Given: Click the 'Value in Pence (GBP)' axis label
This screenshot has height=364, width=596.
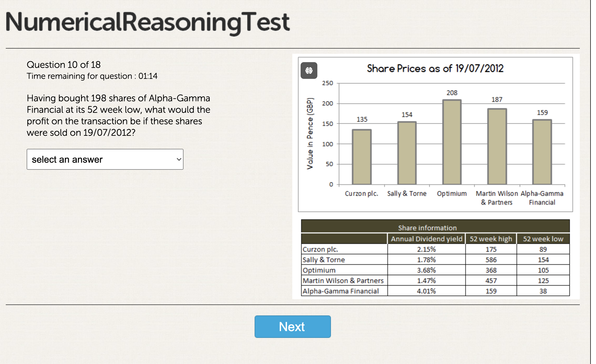Looking at the screenshot, I should point(310,133).
